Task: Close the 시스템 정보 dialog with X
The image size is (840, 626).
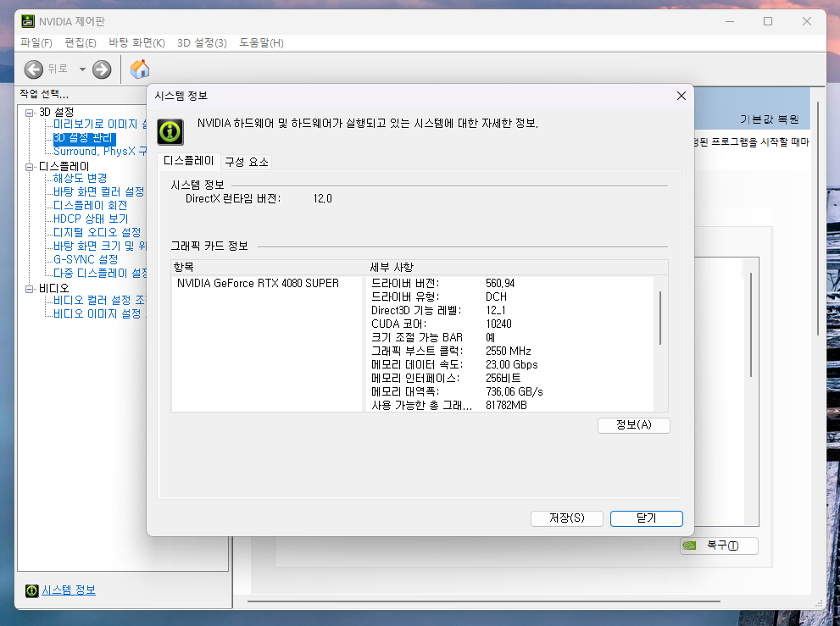Action: (681, 96)
